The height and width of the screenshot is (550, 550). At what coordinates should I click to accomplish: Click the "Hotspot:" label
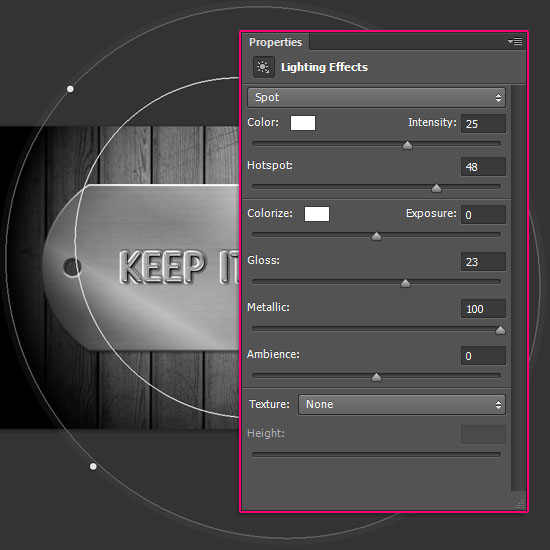coord(270,165)
